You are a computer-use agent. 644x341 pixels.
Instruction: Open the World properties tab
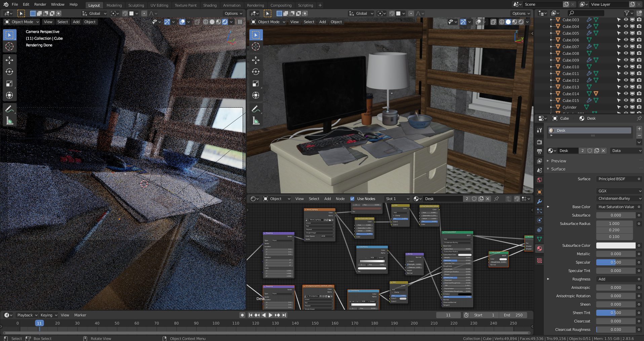[x=539, y=180]
